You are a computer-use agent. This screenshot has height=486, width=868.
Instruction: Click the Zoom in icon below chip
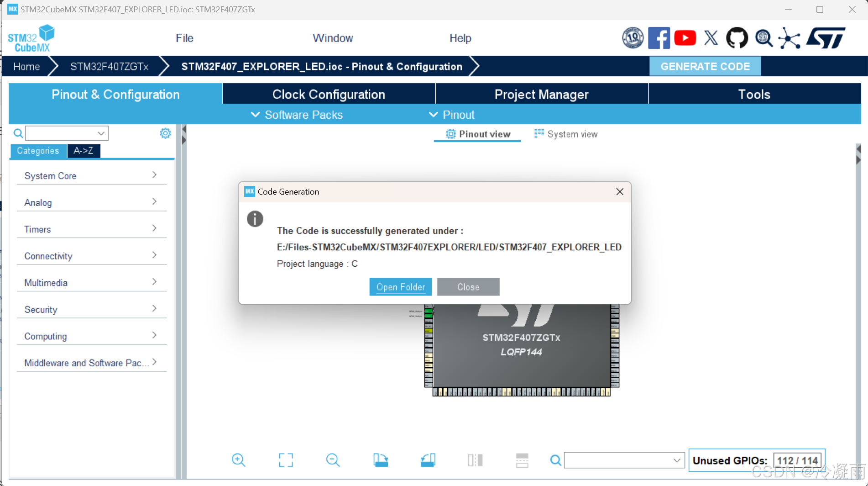click(x=238, y=460)
